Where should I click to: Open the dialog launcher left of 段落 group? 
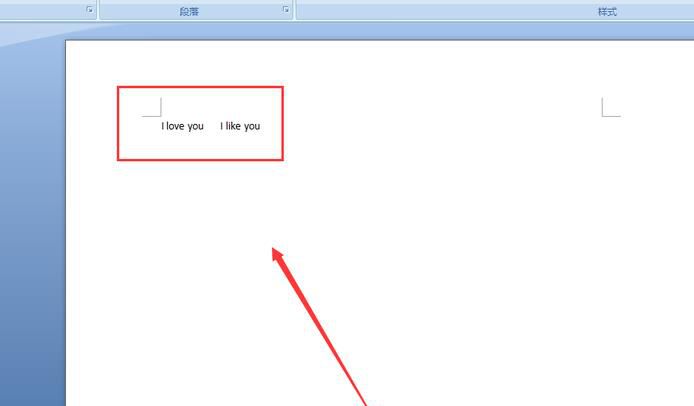[89, 9]
